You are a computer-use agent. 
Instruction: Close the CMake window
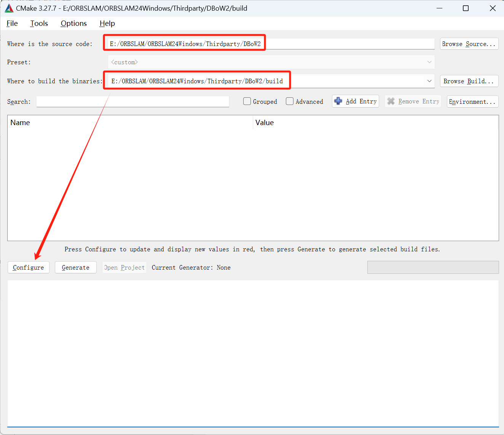tap(493, 8)
